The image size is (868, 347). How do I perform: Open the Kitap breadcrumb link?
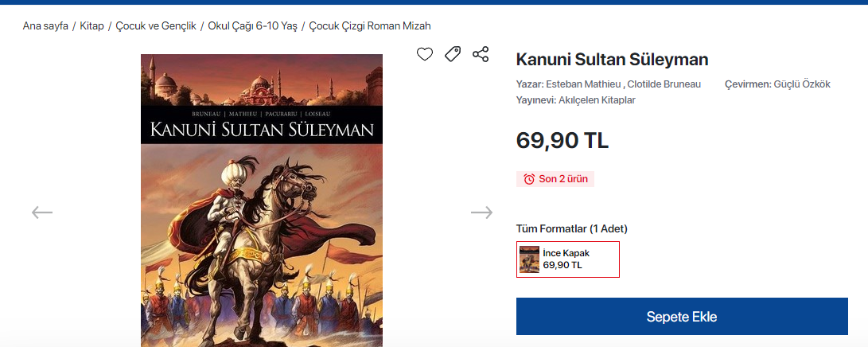[91, 26]
